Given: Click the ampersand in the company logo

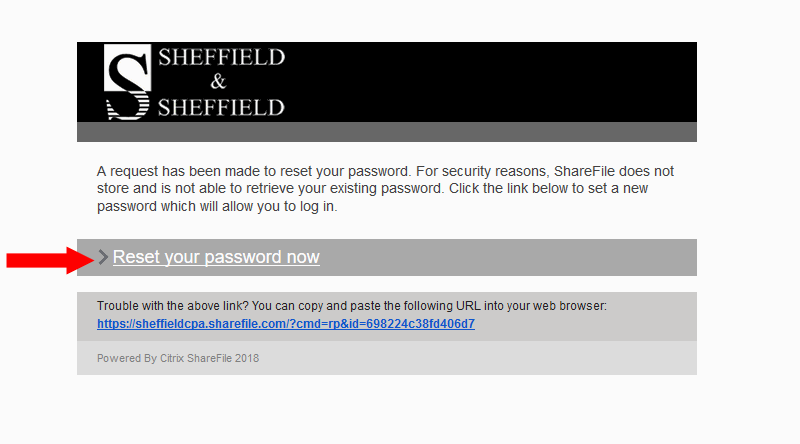Looking at the screenshot, I should tap(218, 82).
